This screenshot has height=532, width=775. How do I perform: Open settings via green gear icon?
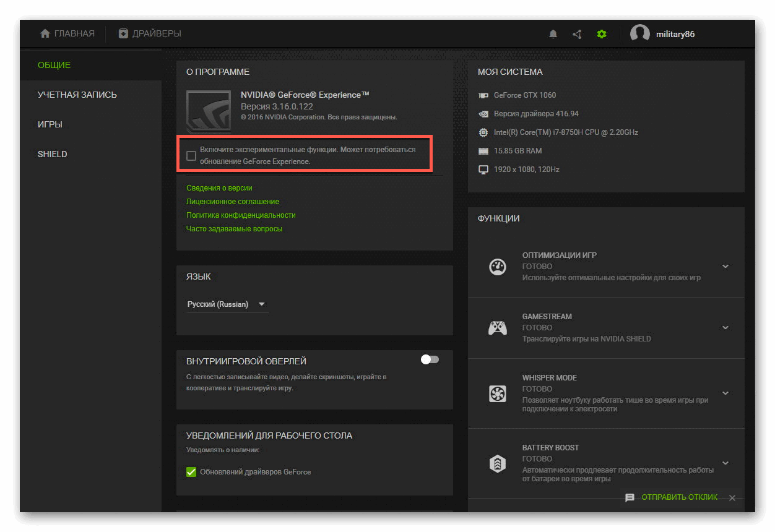pyautogui.click(x=602, y=35)
